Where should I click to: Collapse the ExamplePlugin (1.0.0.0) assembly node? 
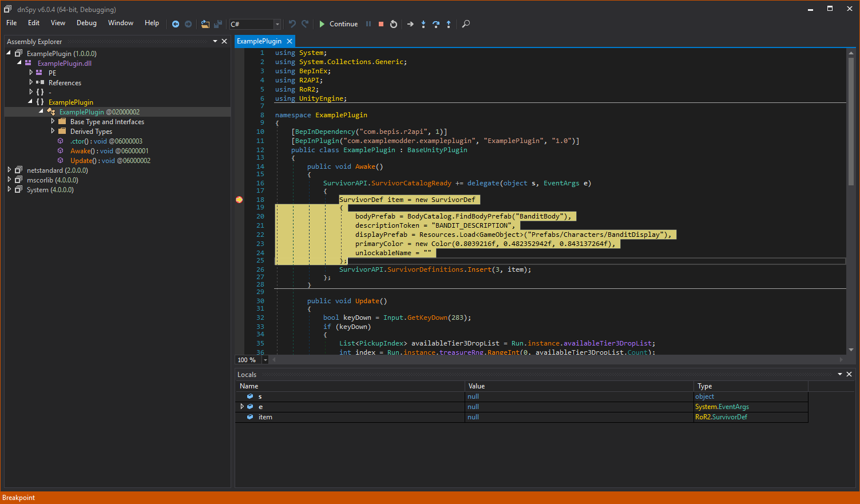9,53
